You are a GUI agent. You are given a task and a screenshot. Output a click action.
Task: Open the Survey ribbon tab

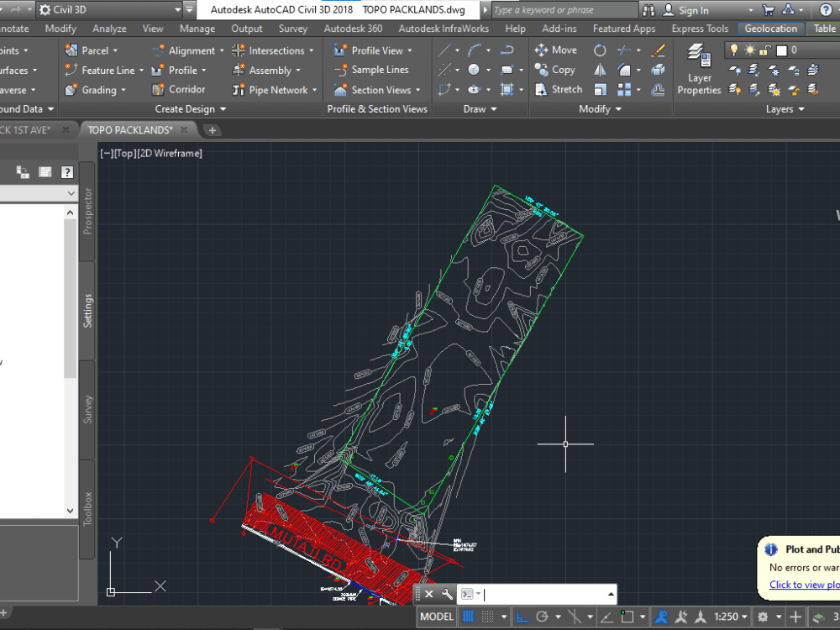click(x=293, y=29)
